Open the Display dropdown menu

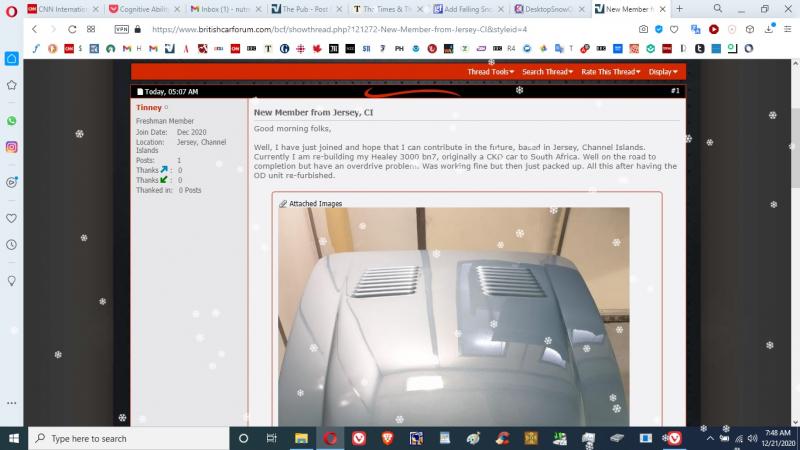coord(663,72)
